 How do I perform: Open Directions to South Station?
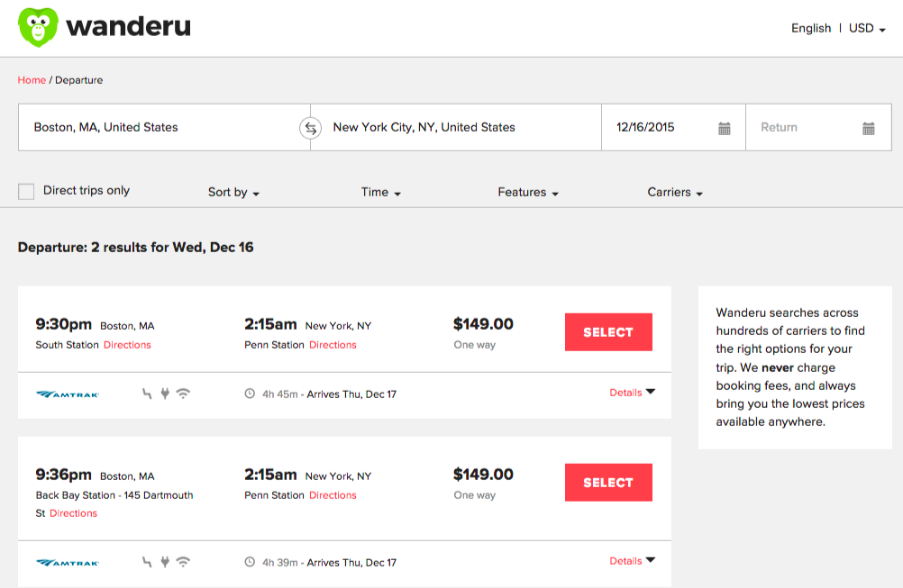pyautogui.click(x=127, y=345)
